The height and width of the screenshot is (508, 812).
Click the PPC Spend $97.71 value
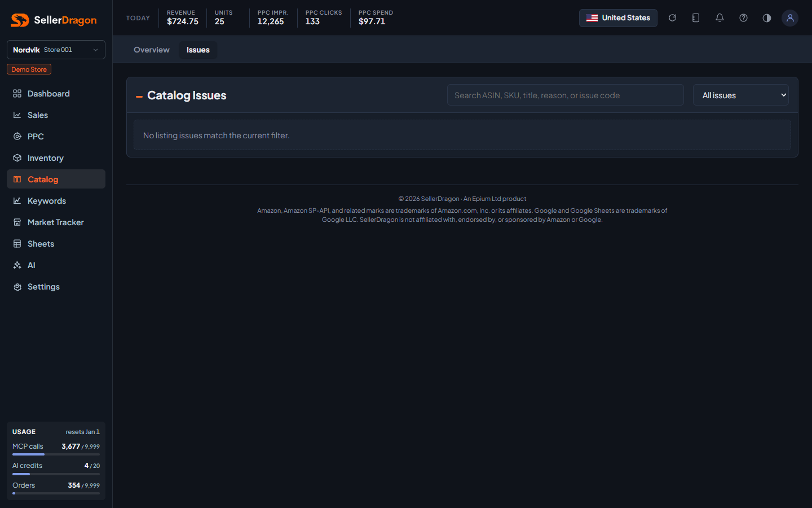(x=372, y=21)
